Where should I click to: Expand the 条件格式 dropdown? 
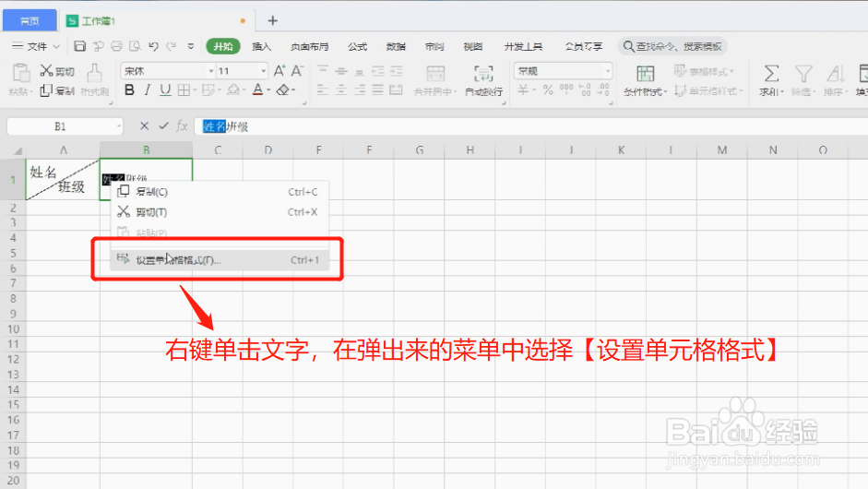(x=666, y=92)
